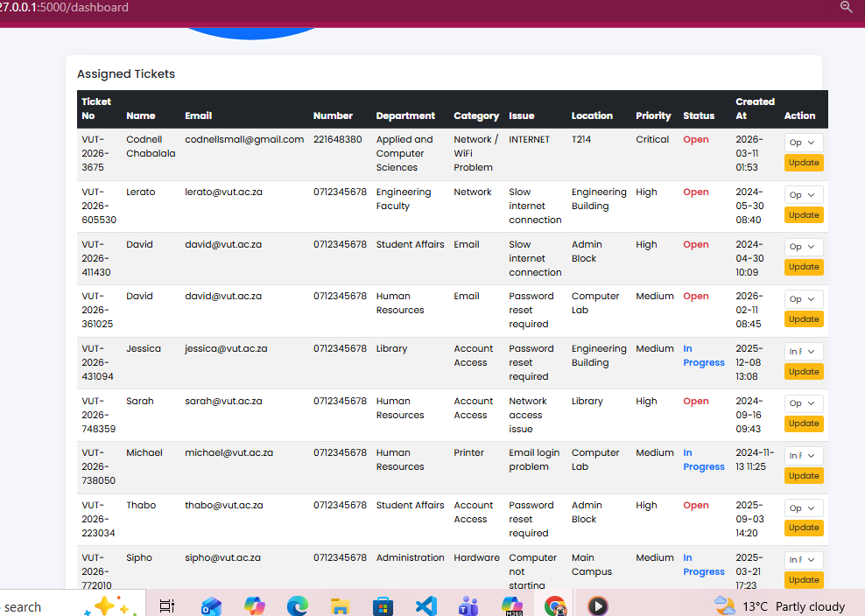
Task: Click phone number 221648380
Action: tap(338, 139)
